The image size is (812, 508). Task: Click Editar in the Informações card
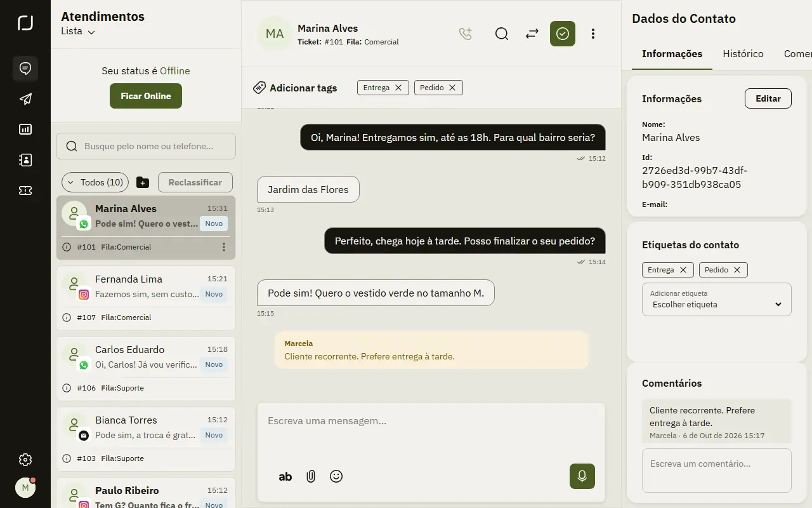point(768,98)
